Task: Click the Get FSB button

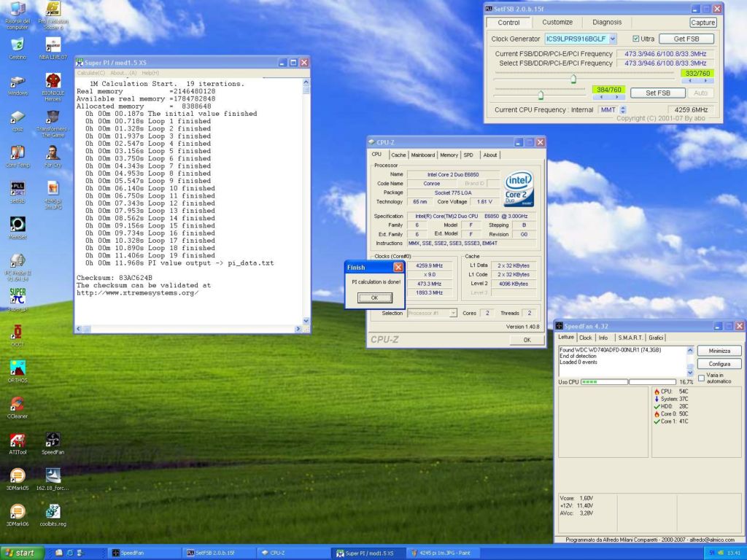Action: [686, 39]
